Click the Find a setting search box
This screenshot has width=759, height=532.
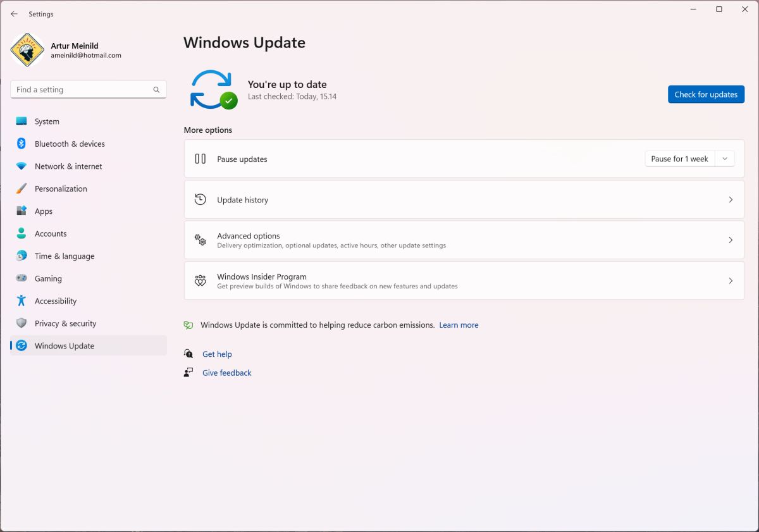(89, 90)
